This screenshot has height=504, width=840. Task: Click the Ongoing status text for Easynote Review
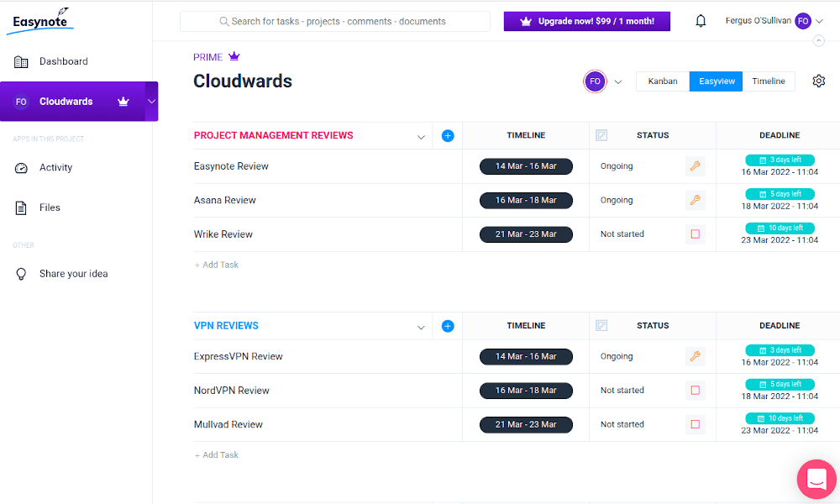pyautogui.click(x=617, y=166)
